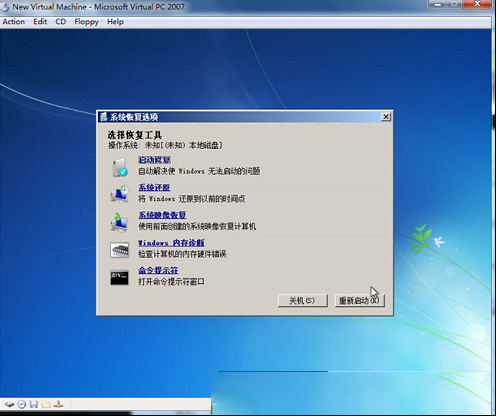Click the 系统恢复选项 dialog title icon
Screen dimensions: 496x416
tap(104, 117)
